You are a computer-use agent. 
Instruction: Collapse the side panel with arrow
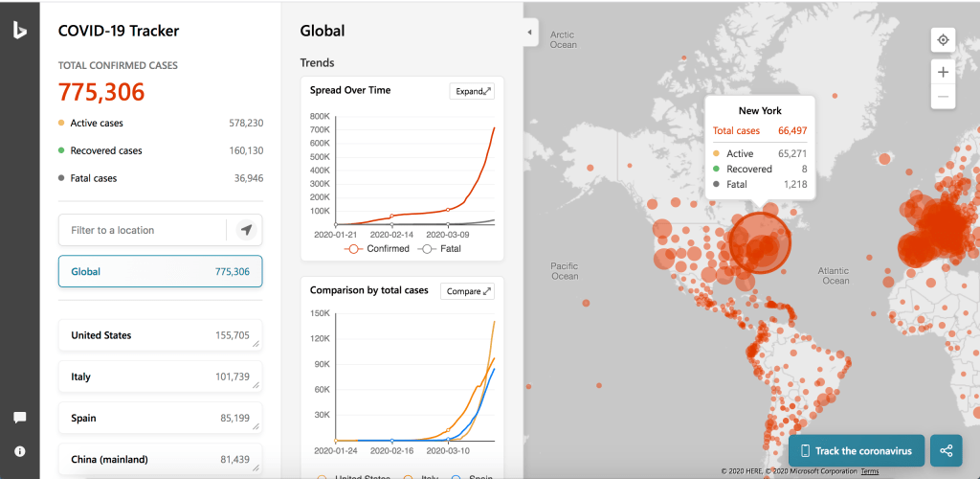click(530, 33)
